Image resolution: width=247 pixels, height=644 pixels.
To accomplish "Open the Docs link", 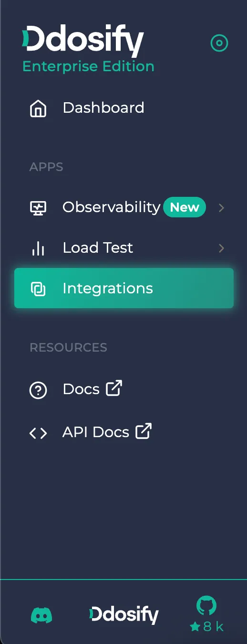I will pos(81,389).
